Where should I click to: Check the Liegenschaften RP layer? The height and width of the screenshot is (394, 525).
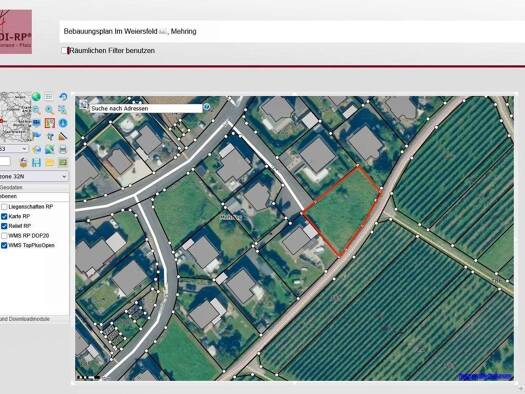coord(4,207)
